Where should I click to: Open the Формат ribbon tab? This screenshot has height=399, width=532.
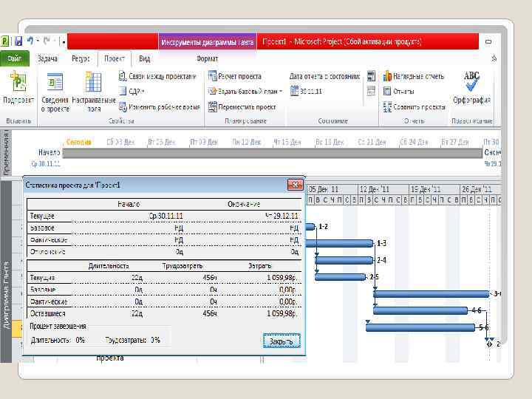click(x=207, y=58)
